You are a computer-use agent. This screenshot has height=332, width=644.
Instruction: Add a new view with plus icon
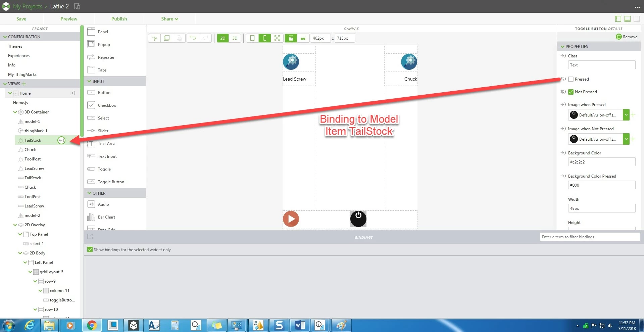24,84
